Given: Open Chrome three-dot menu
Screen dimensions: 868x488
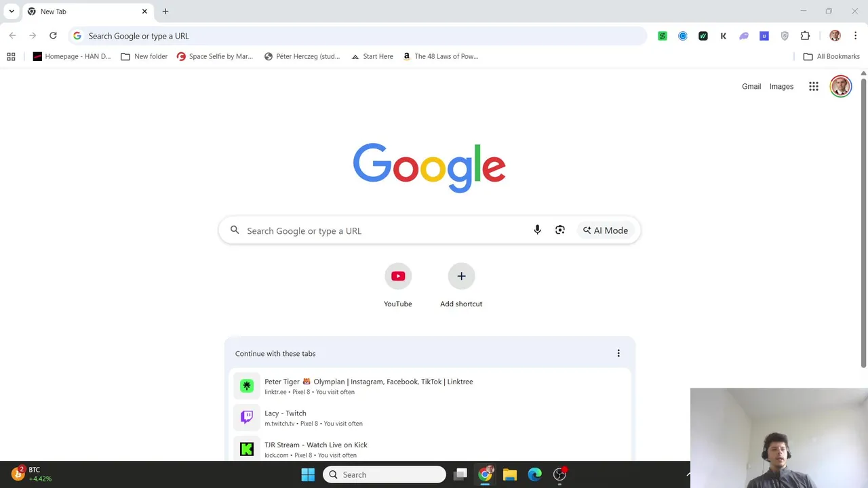Looking at the screenshot, I should click(855, 36).
